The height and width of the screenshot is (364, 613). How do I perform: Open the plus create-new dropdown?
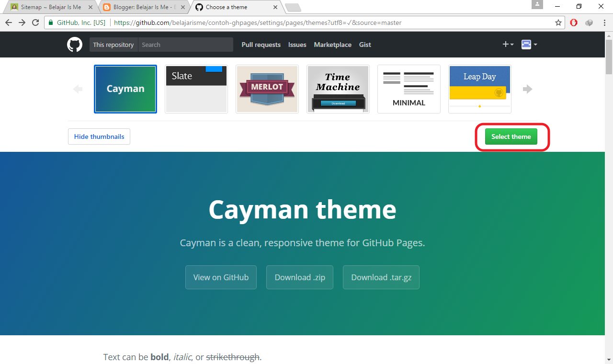click(x=508, y=45)
